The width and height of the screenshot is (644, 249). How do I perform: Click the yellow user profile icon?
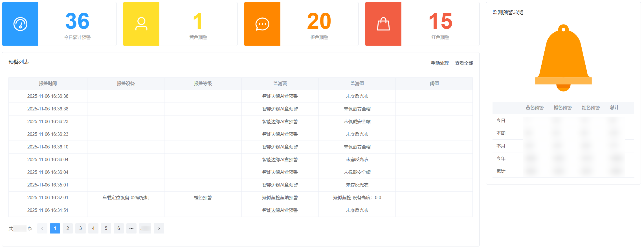(x=141, y=24)
